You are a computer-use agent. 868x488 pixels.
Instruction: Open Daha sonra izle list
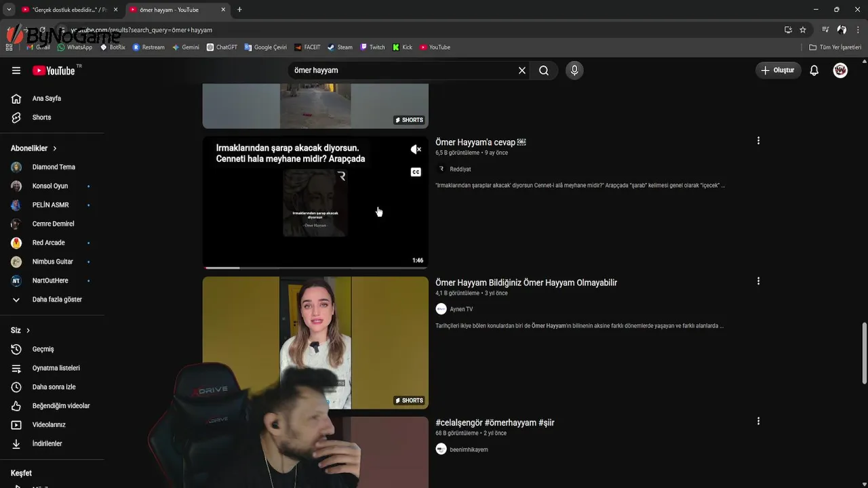coord(52,387)
